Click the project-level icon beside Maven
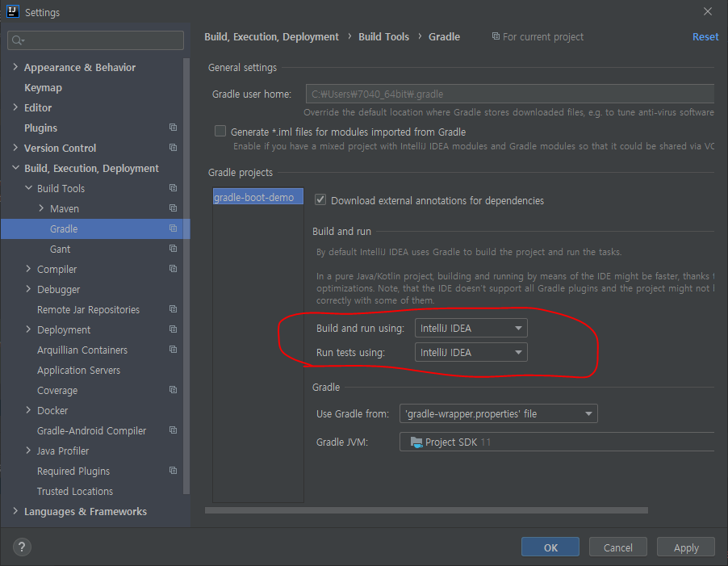 point(174,208)
